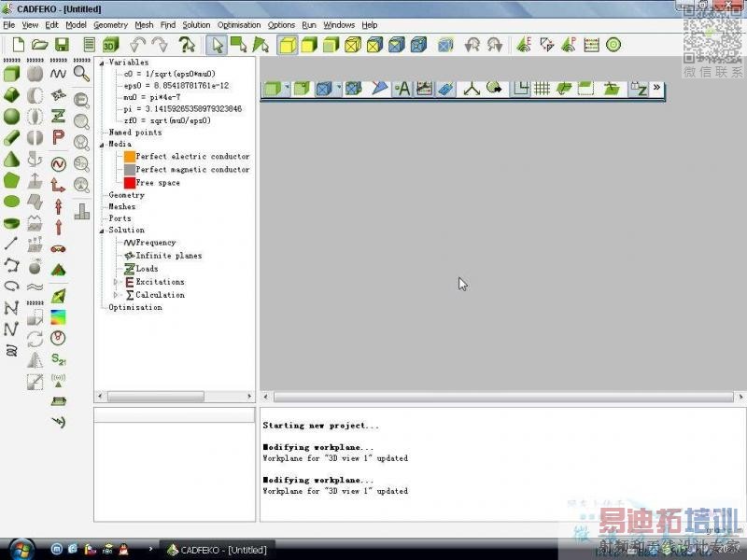
Task: Toggle the blue tag labels button
Action: tap(446, 89)
